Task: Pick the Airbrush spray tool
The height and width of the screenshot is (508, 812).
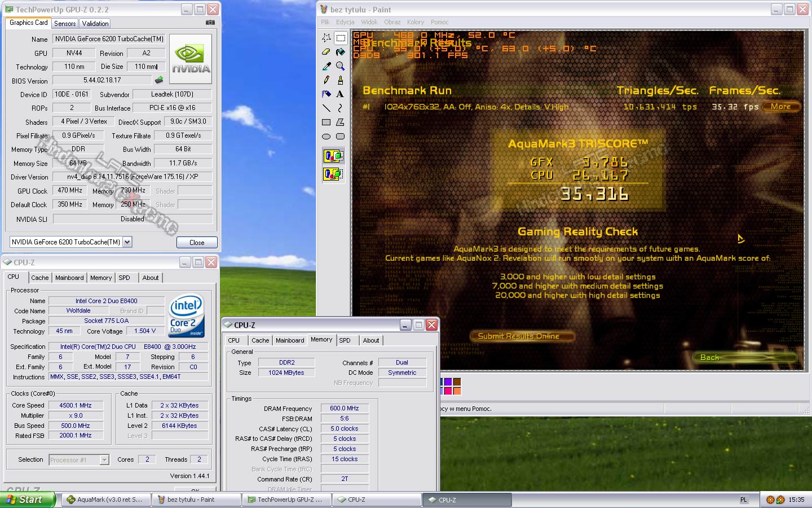Action: [326, 94]
